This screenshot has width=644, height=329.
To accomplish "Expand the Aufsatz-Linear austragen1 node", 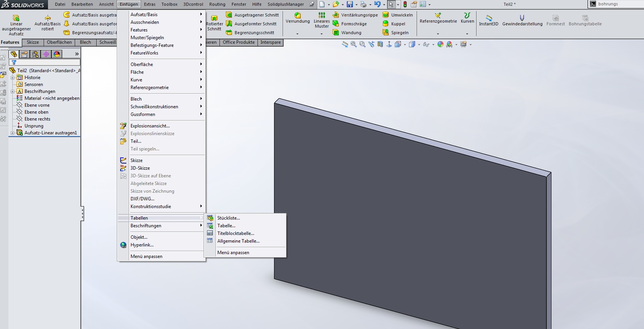I will [x=12, y=133].
